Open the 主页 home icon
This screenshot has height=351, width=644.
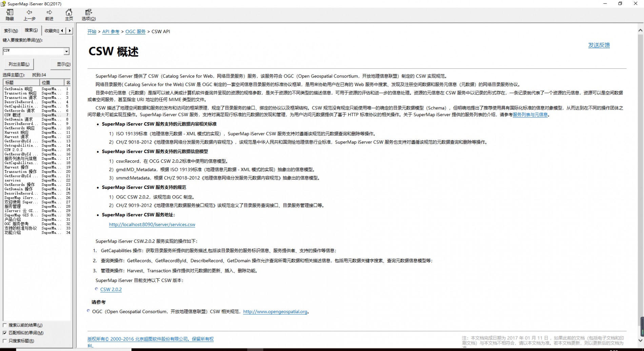tap(69, 12)
